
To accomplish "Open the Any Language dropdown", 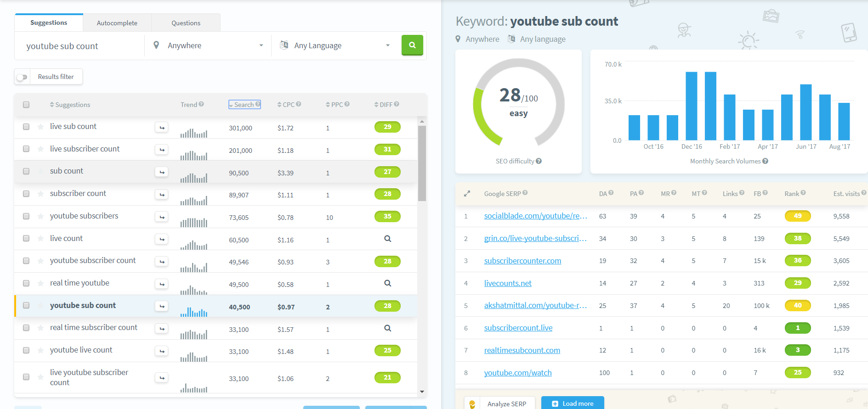I will [x=335, y=45].
